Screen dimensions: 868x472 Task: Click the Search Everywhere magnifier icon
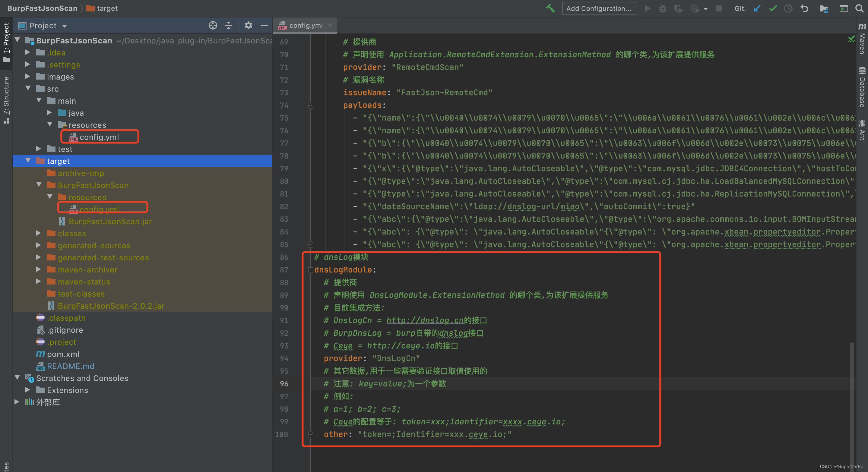(860, 8)
